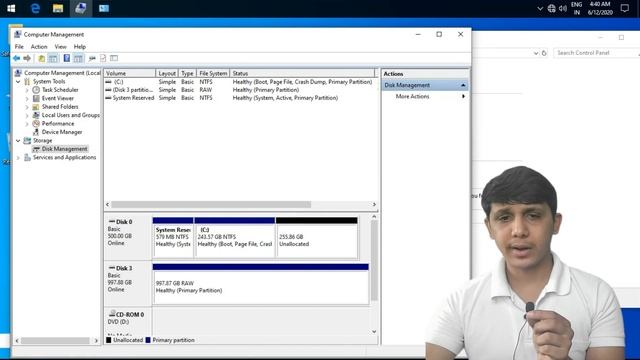
Task: Click More Actions in Actions pane
Action: pos(412,96)
